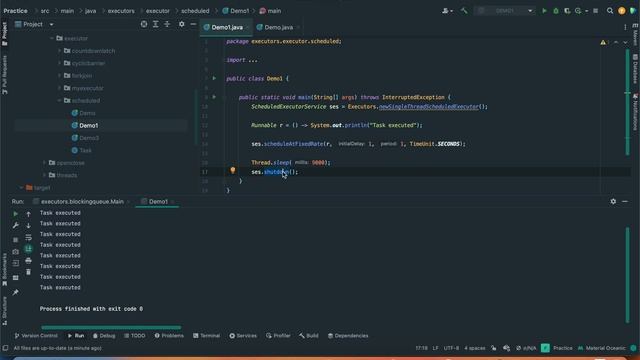Open the TODO tool window
This screenshot has height=360, width=640.
(135, 336)
